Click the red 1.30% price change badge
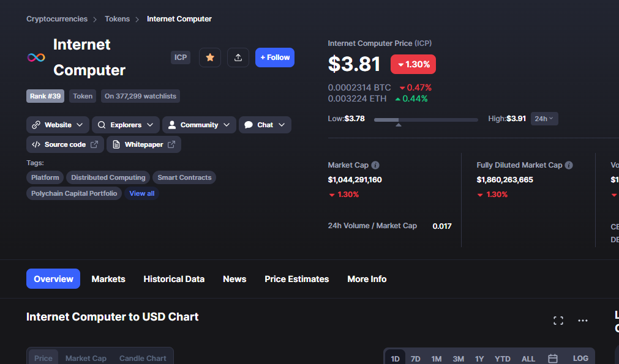619x364 pixels. click(413, 64)
